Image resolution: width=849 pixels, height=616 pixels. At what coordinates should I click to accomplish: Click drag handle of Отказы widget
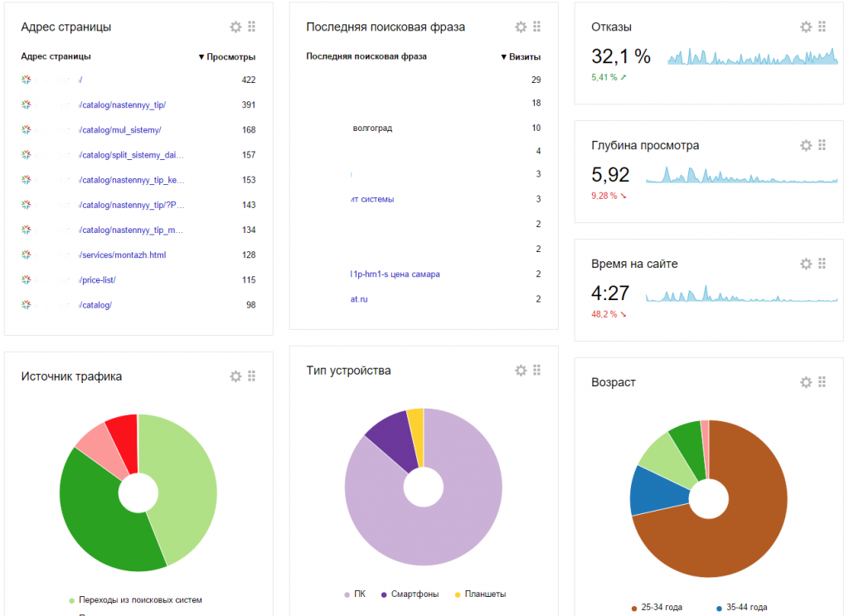pos(822,27)
